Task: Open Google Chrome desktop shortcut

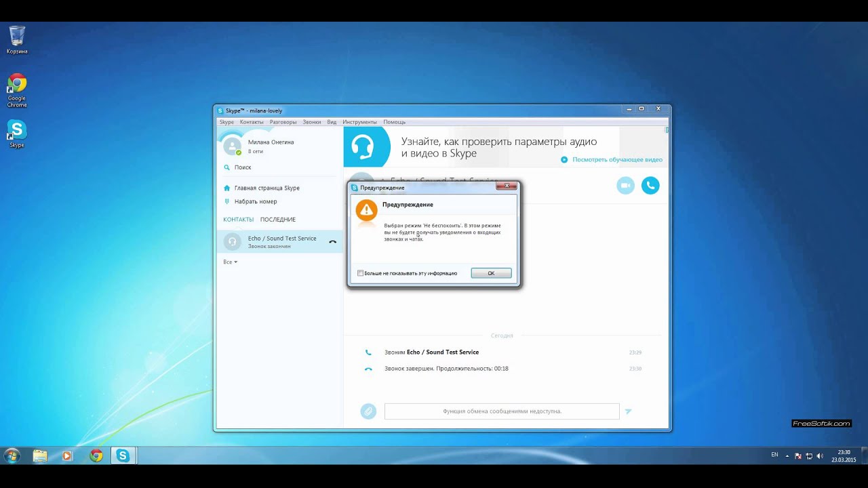Action: [17, 91]
